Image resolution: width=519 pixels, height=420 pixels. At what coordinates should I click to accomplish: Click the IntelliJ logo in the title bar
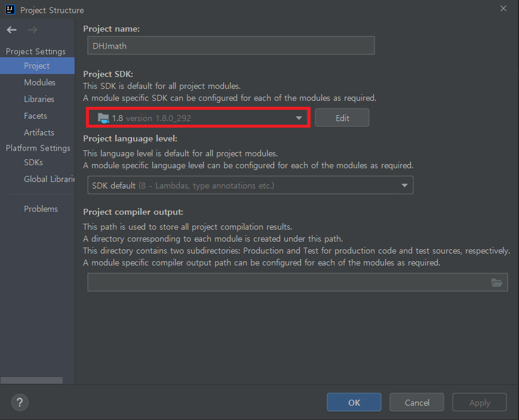tap(10, 10)
